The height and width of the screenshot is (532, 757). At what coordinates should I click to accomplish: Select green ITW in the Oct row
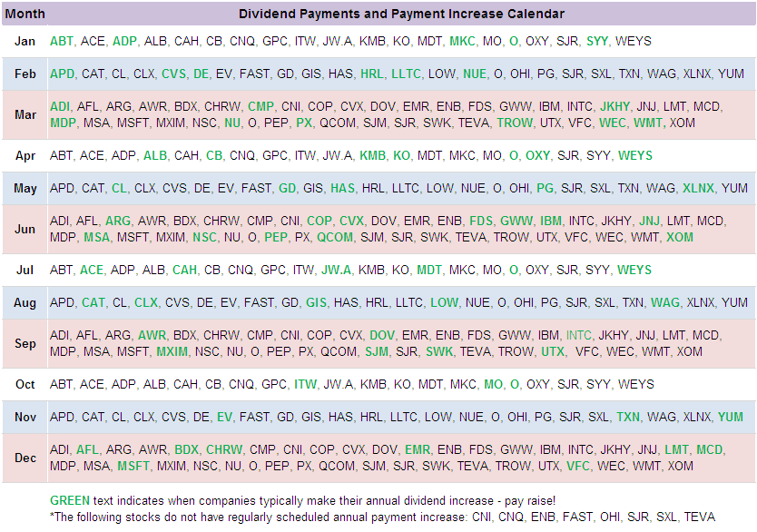[x=305, y=384]
